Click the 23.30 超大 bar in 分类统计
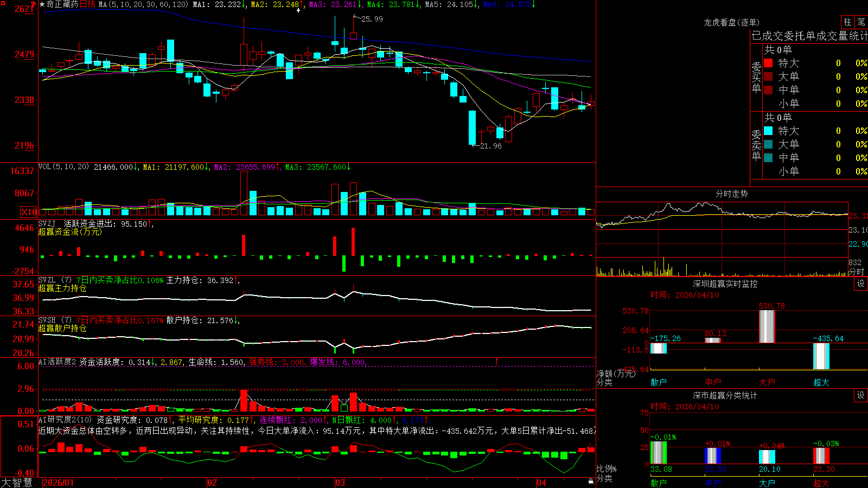Image resolution: width=868 pixels, height=488 pixels. [821, 456]
